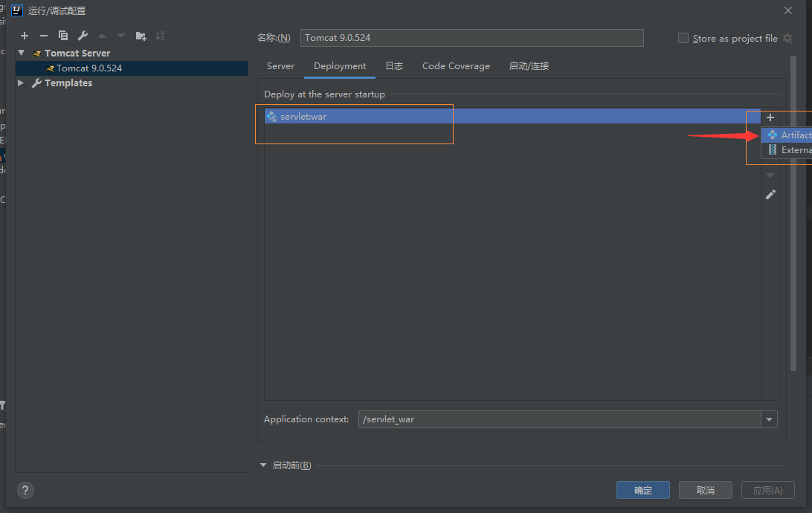Select the servlet:war artifact row
Screen dimensions: 812x513
point(512,117)
